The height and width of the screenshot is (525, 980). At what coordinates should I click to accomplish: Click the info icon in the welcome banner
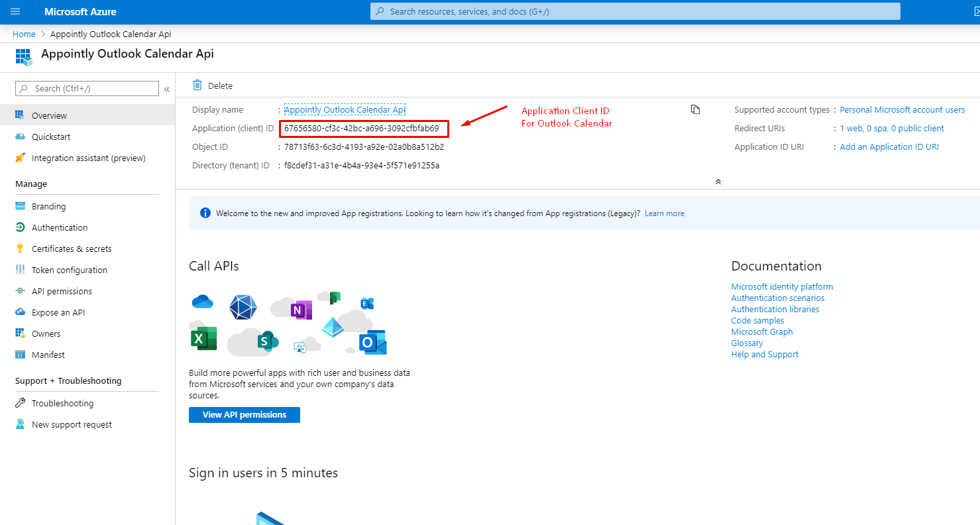[205, 213]
